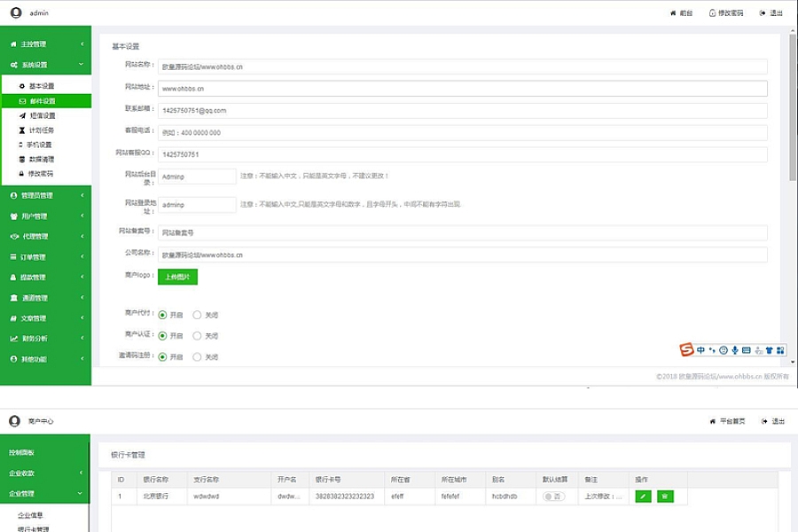Click the list icon beside 订单管理

coord(13,257)
